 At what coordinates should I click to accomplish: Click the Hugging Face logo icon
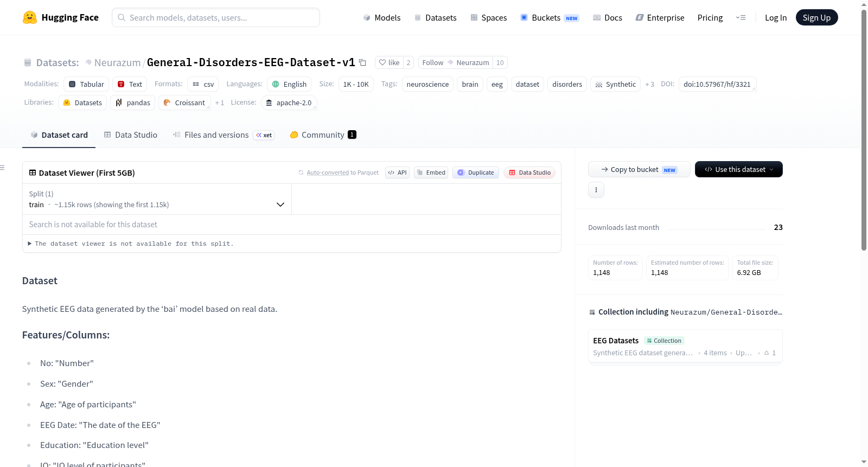click(30, 17)
